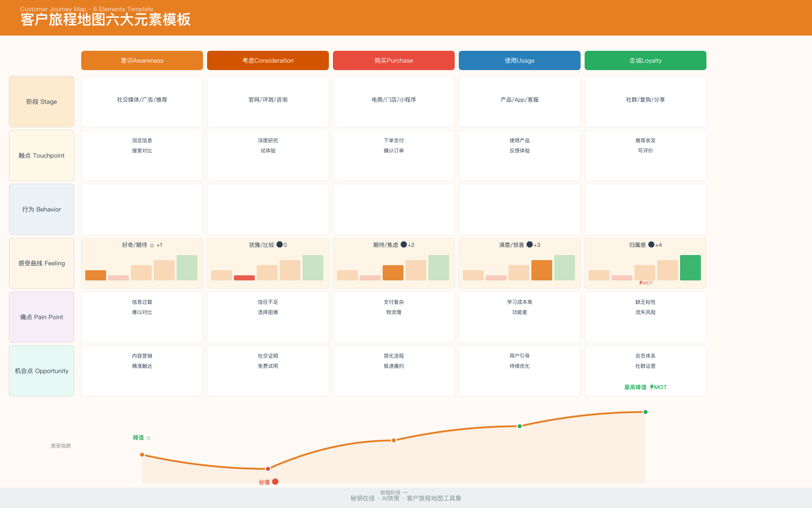Select the 考虑Consideration stage header
Viewport: 812px width, 508px height.
[x=268, y=60]
